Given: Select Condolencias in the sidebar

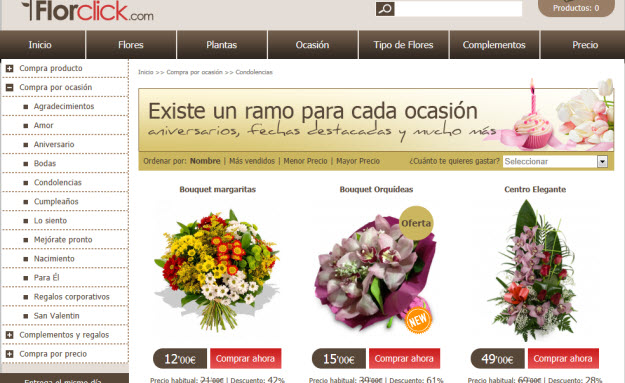Looking at the screenshot, I should point(57,183).
